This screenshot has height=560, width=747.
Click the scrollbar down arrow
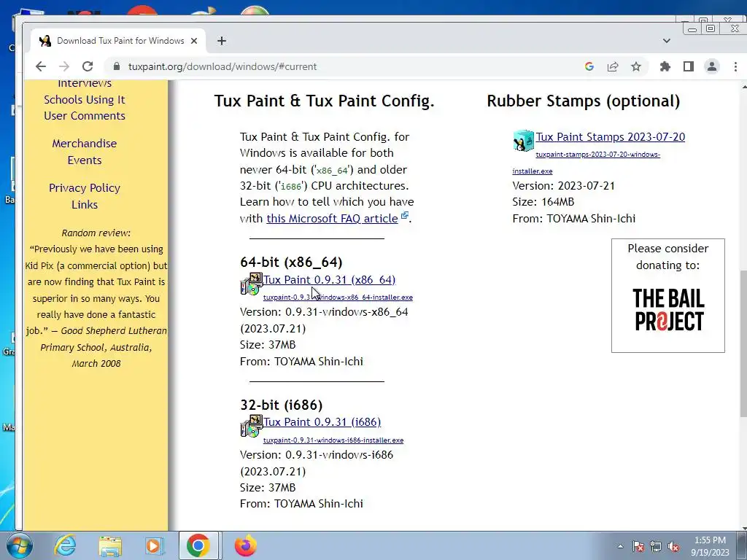pos(744,528)
